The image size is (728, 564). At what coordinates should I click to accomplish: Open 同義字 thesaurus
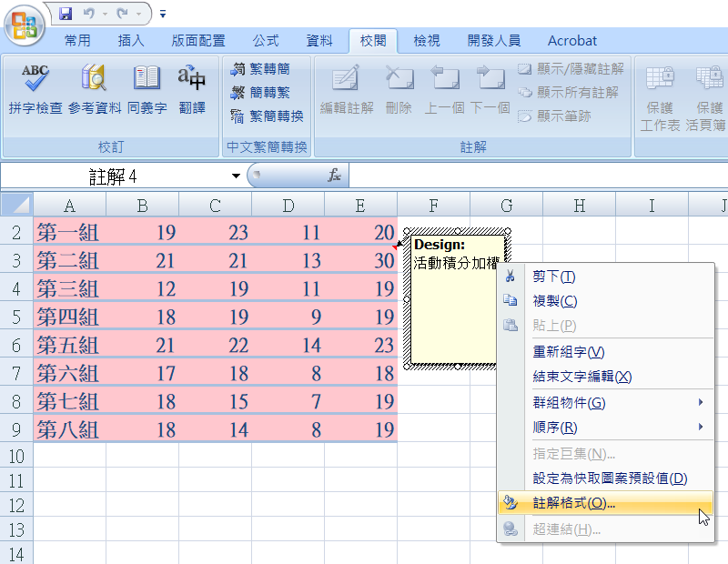point(147,89)
